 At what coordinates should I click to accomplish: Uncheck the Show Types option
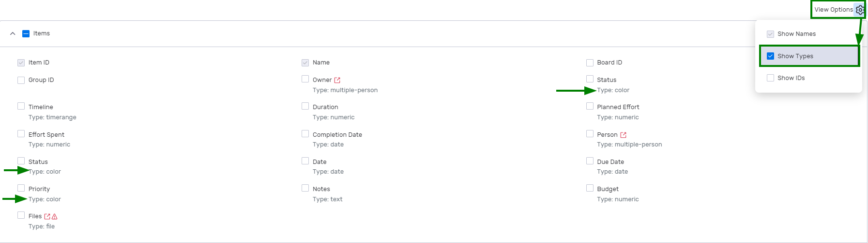(x=770, y=56)
